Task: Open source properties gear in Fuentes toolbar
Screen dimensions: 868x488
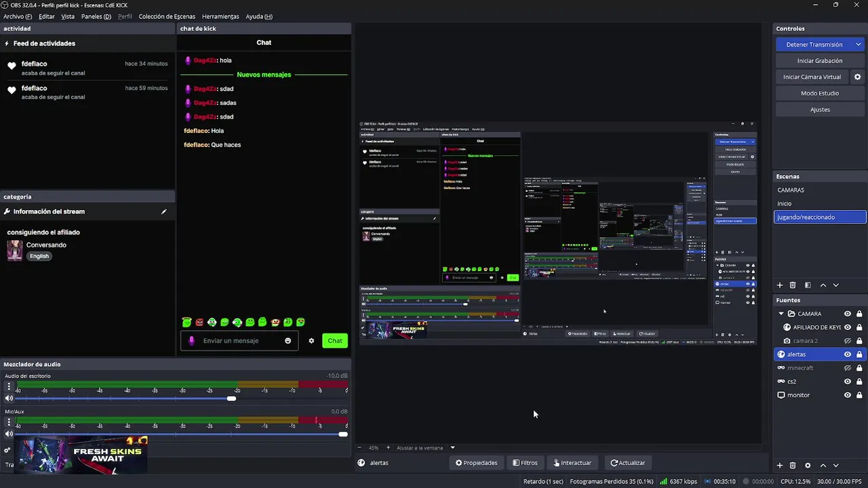Action: pyautogui.click(x=808, y=466)
